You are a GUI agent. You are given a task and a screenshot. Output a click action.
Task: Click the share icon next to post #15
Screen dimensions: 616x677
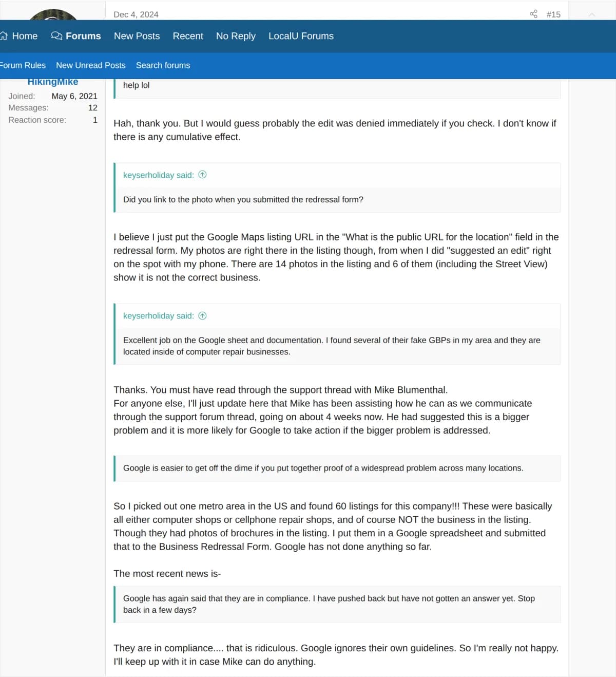click(x=533, y=14)
